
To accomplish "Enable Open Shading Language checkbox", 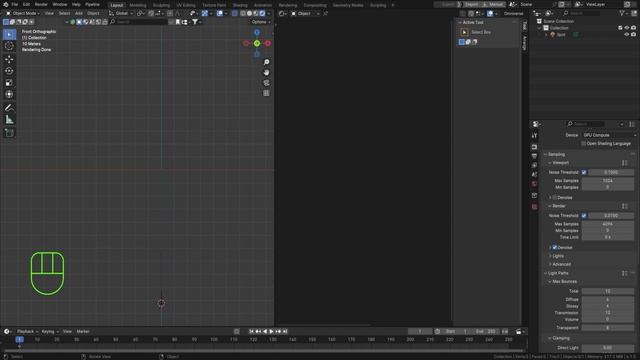I will [x=583, y=144].
